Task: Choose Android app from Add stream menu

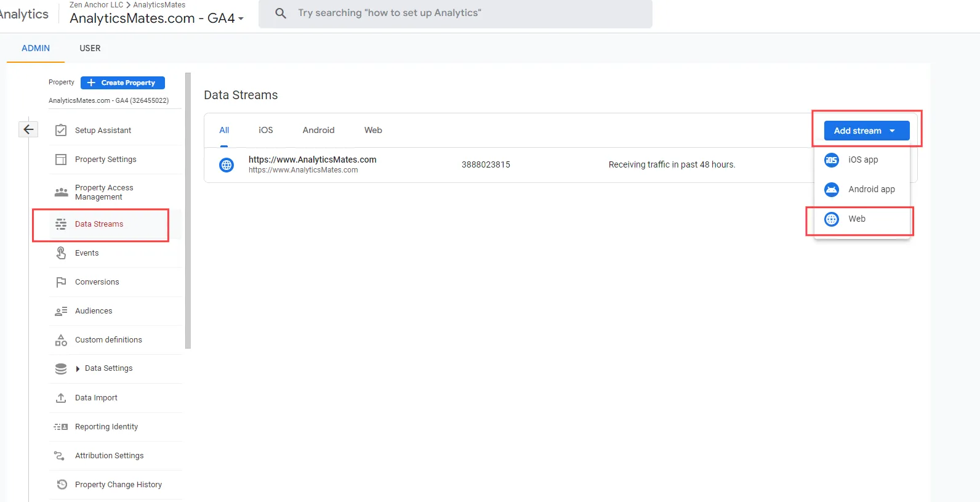Action: coord(862,190)
